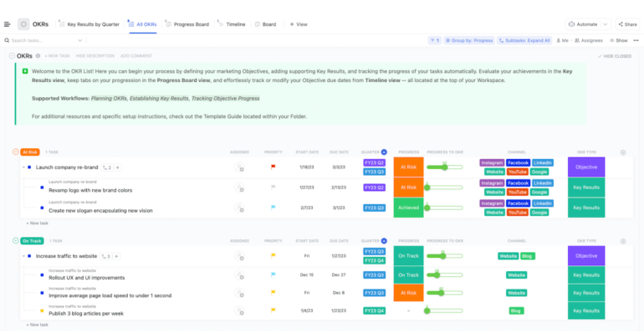Click the search magnifier icon
Image resolution: width=644 pixels, height=334 pixels.
(7, 40)
